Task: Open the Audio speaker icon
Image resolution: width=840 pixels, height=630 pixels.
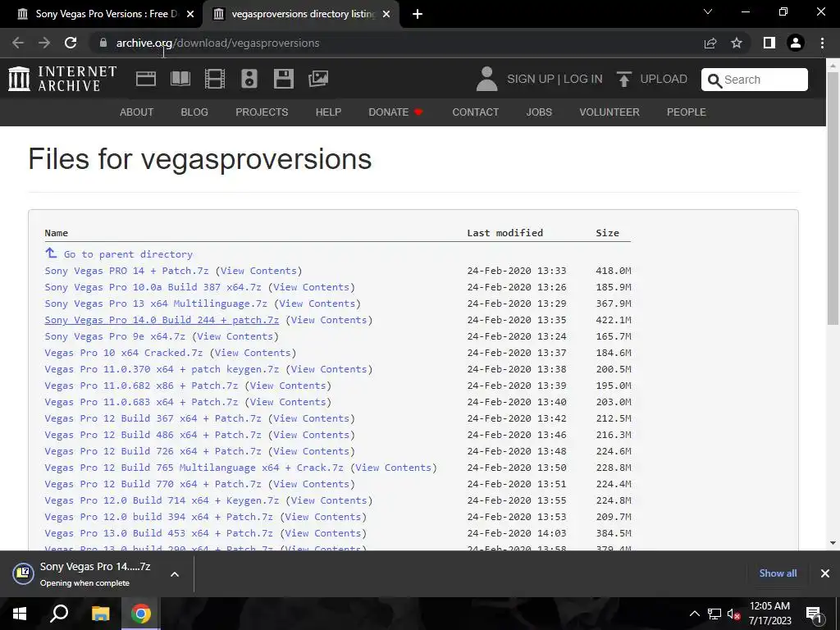Action: pyautogui.click(x=249, y=79)
